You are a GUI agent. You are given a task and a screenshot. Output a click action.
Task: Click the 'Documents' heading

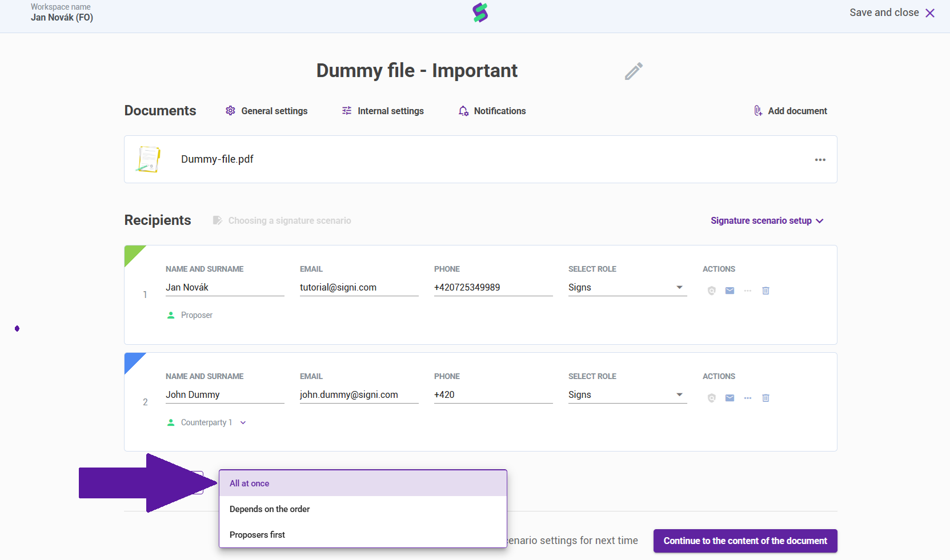pyautogui.click(x=160, y=111)
